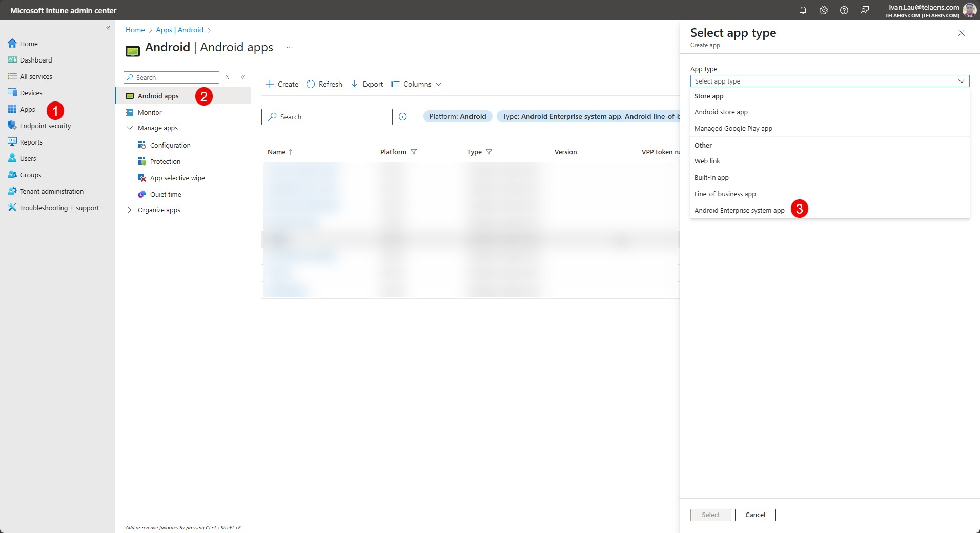Collapse the Manage apps section
Viewport: 980px width, 533px height.
pyautogui.click(x=130, y=128)
